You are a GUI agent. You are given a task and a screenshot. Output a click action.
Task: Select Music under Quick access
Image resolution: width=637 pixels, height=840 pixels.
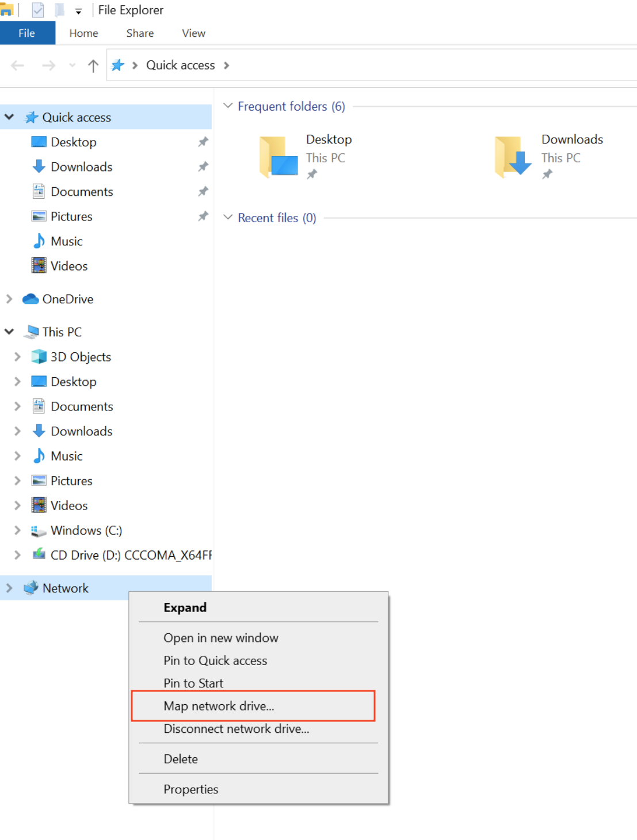[66, 241]
